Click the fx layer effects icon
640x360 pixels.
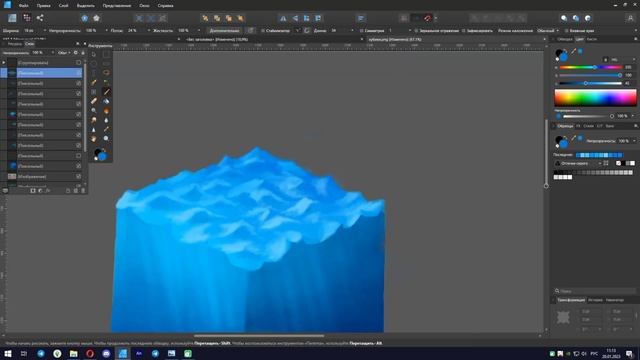point(48,191)
